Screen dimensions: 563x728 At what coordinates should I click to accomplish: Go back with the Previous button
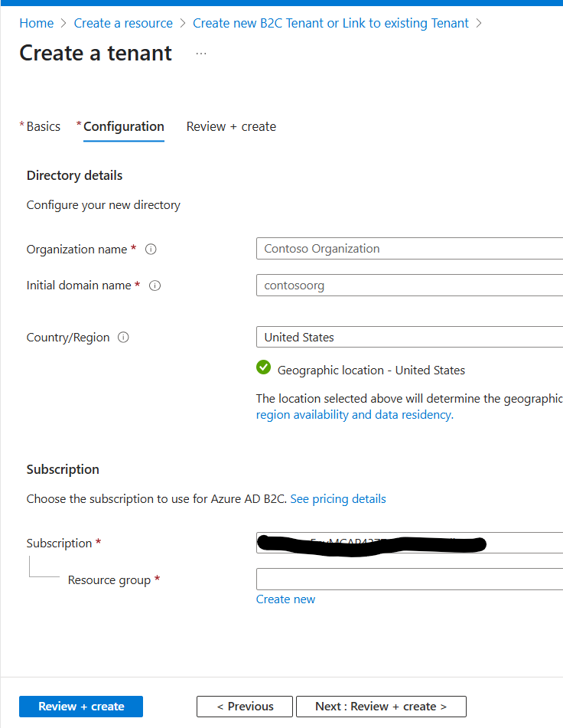tap(245, 706)
